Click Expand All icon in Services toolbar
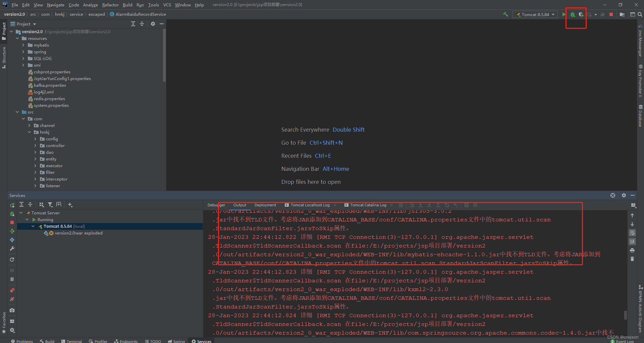The width and height of the screenshot is (644, 343). 21,205
